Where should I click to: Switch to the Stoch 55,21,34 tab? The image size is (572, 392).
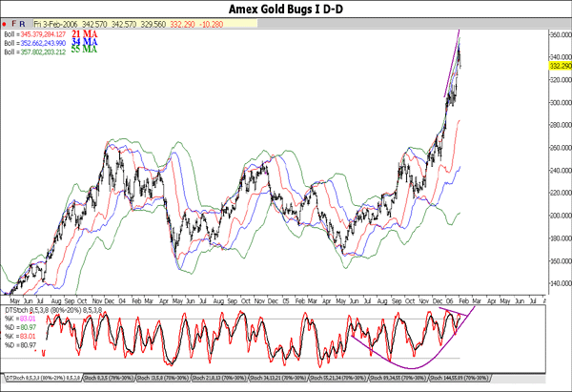click(x=338, y=378)
